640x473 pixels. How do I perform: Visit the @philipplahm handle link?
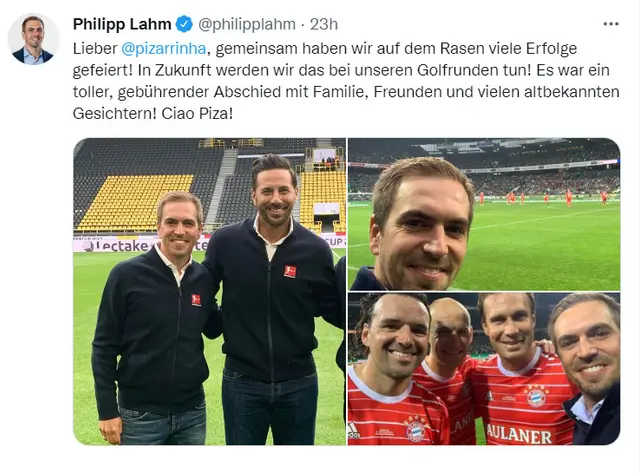(247, 24)
